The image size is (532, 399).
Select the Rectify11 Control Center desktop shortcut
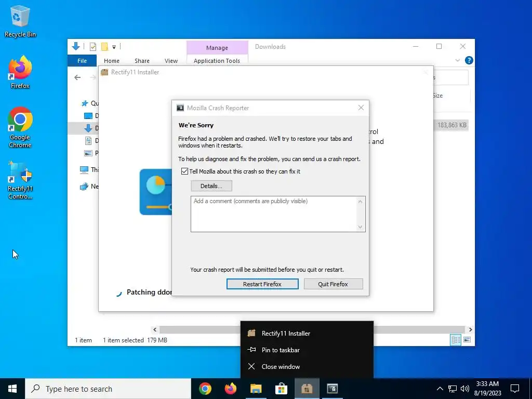coord(20,180)
